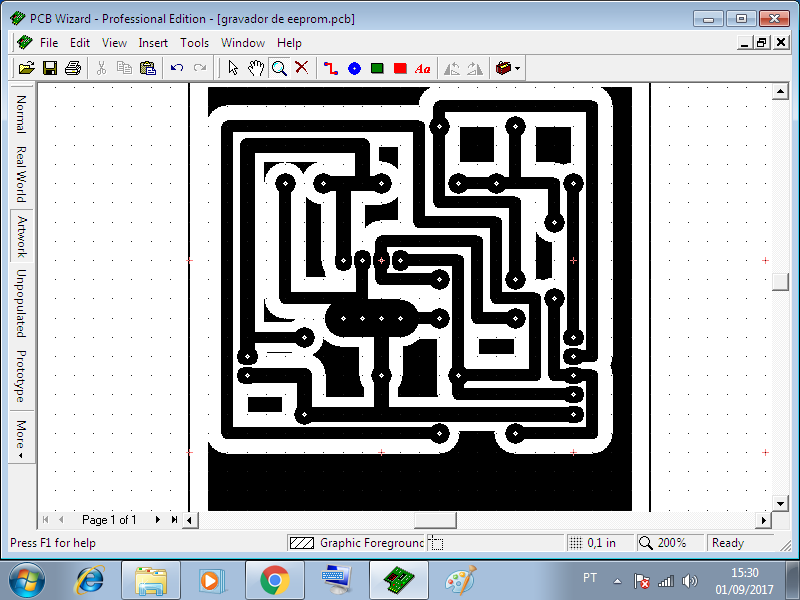Screen dimensions: 800x600
Task: Go to the first page button
Action: coord(45,519)
